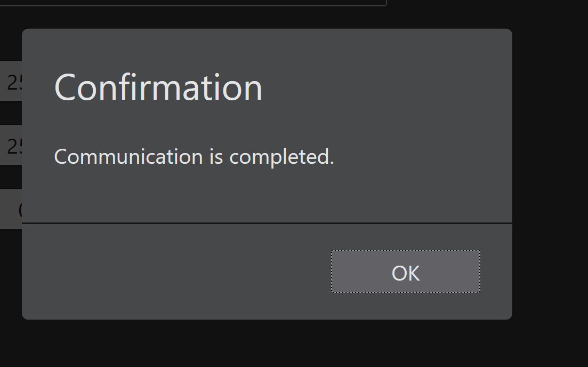
Task: Click the "Communication is completed." message
Action: point(194,157)
